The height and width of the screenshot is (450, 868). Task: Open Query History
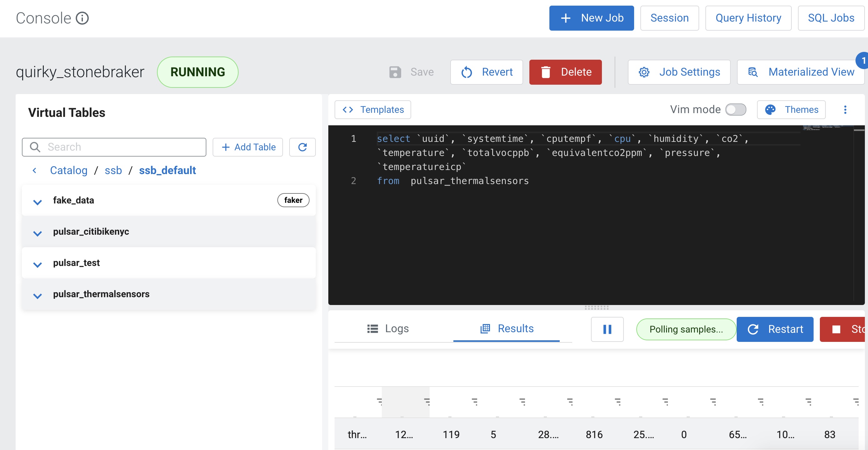click(x=748, y=18)
